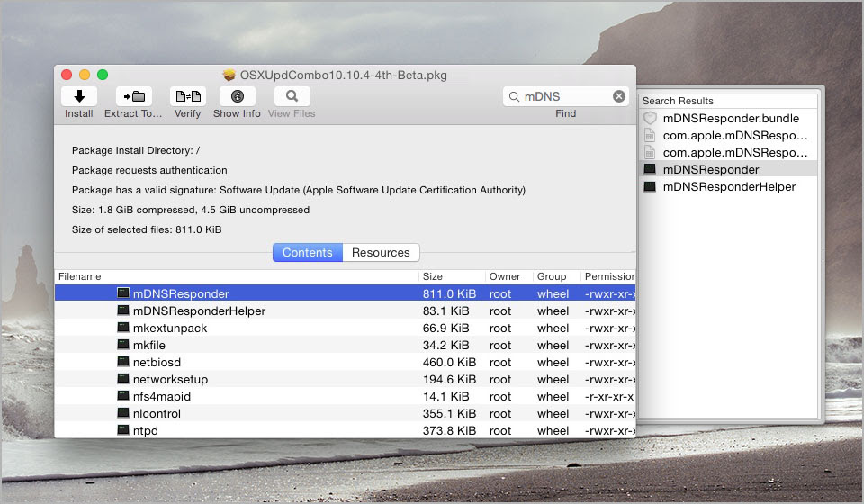Screen dimensions: 864x504
Task: Click the Package Install Directory text
Action: pos(136,150)
